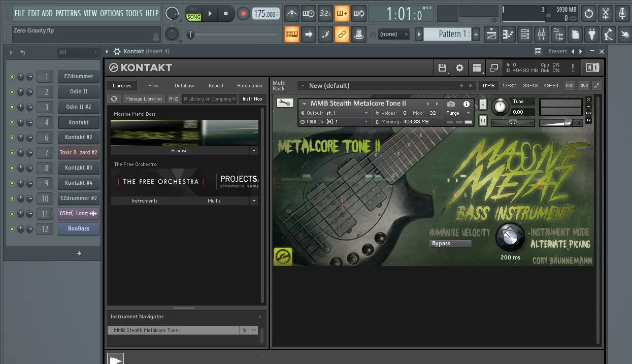
Task: Switch to Kontakt Database tab
Action: click(x=185, y=85)
